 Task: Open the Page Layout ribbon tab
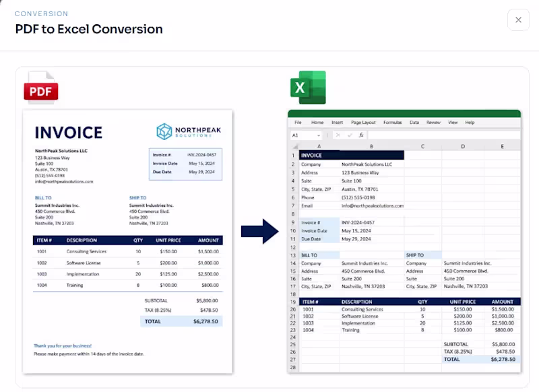pyautogui.click(x=363, y=123)
